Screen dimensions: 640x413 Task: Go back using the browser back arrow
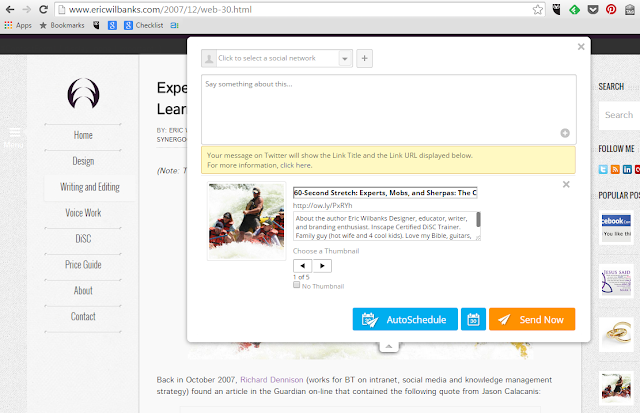point(10,9)
